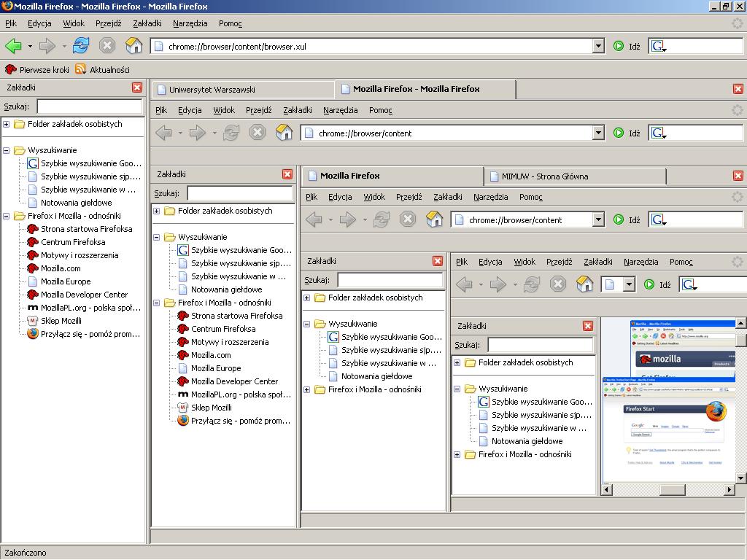Viewport: 747px width, 560px height.
Task: Click the Idź button in the third-level nested browser
Action: pos(627,219)
